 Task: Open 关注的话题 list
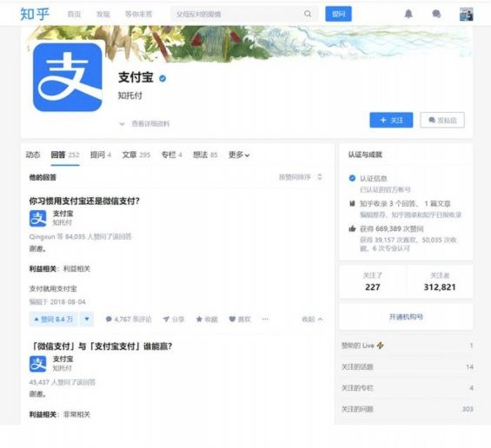[x=407, y=366]
